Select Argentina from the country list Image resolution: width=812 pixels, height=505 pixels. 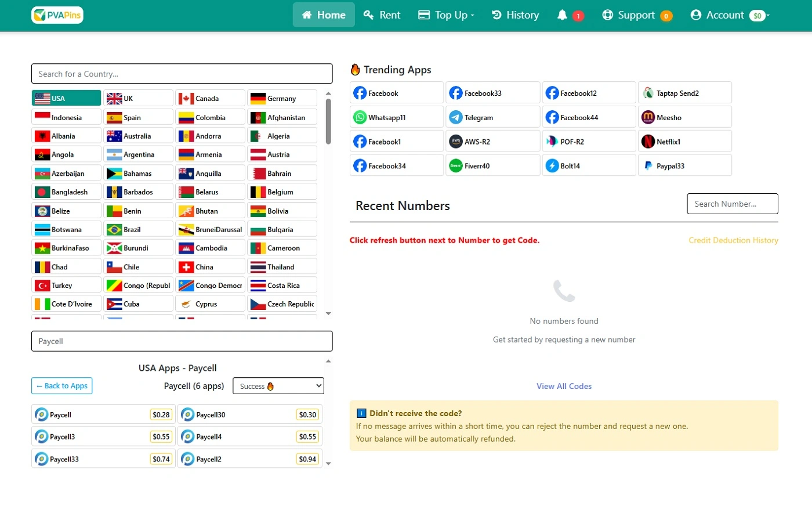pos(139,154)
